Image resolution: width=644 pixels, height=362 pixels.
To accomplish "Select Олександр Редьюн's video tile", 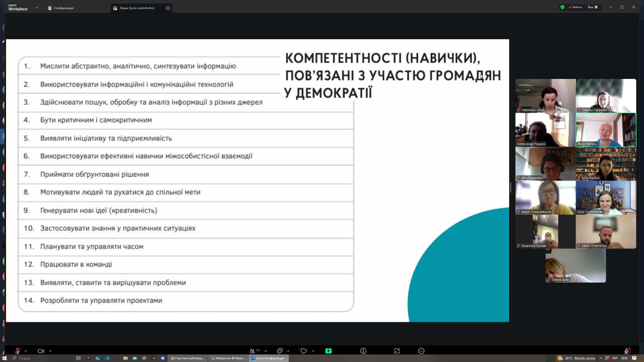I will 545,130.
